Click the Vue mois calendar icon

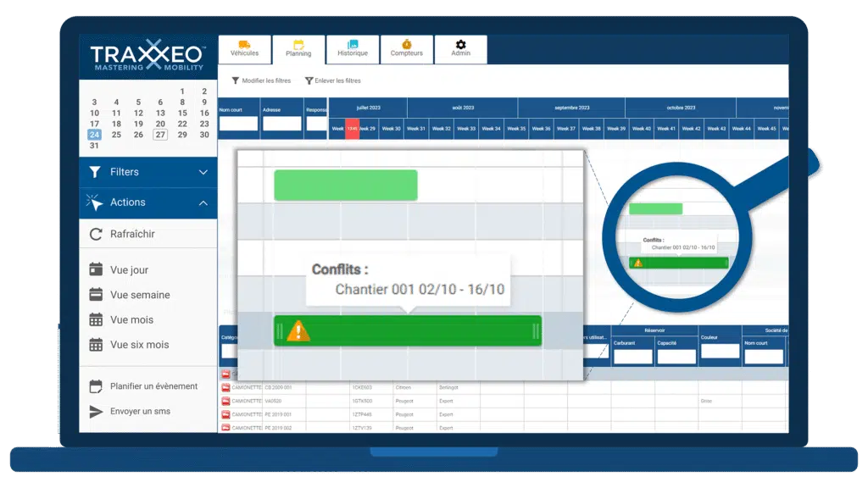pyautogui.click(x=96, y=319)
